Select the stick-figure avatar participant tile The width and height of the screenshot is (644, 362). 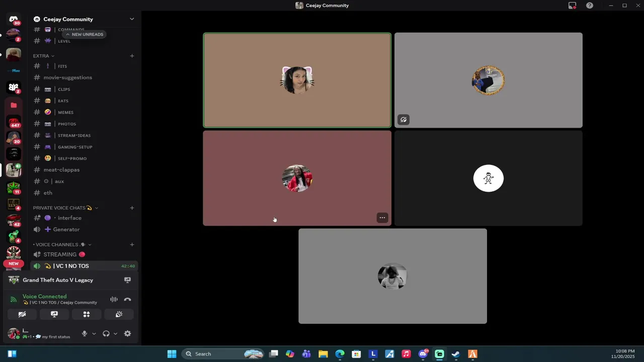click(x=489, y=178)
